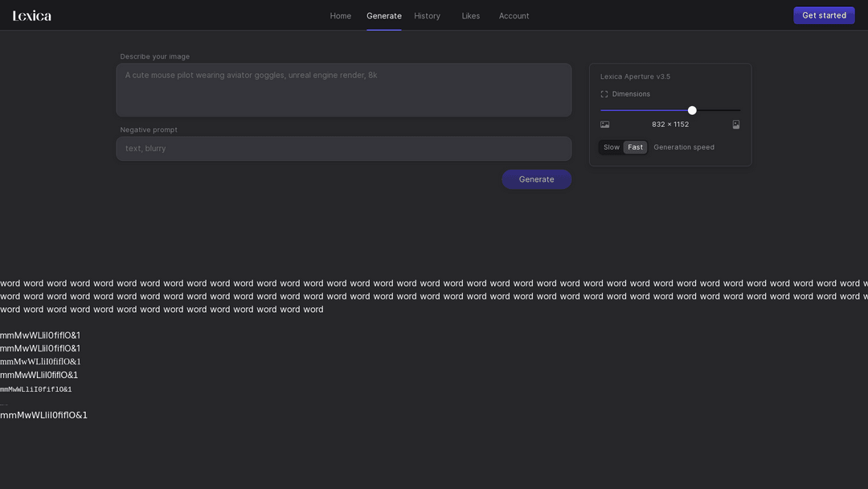Switch to the Generate tab
The width and height of the screenshot is (868, 489).
click(x=383, y=16)
